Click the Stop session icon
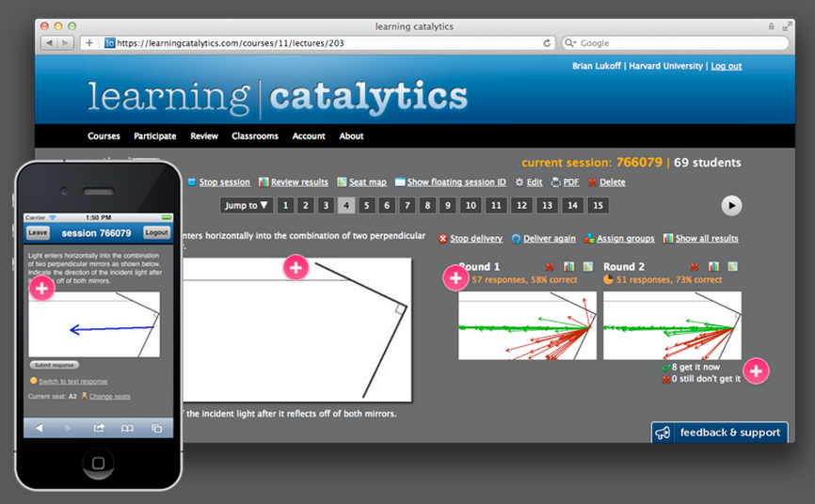Image resolution: width=815 pixels, height=504 pixels. (x=191, y=181)
